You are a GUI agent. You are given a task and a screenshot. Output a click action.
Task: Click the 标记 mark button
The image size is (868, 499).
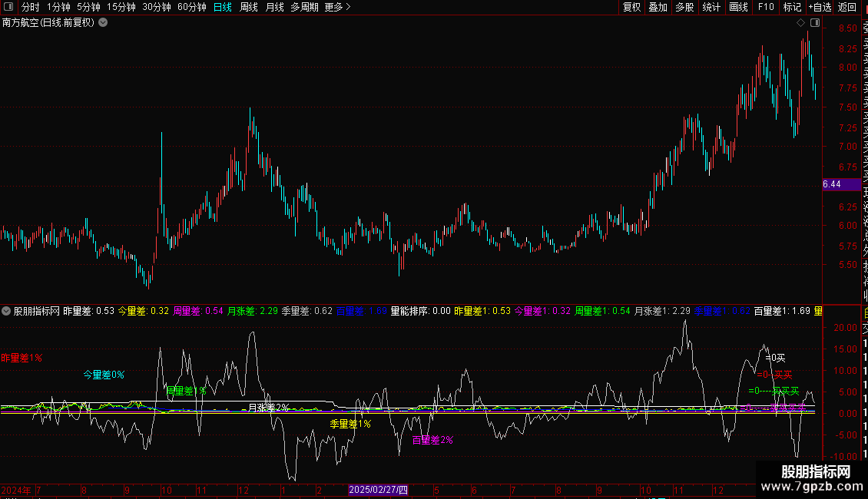792,7
